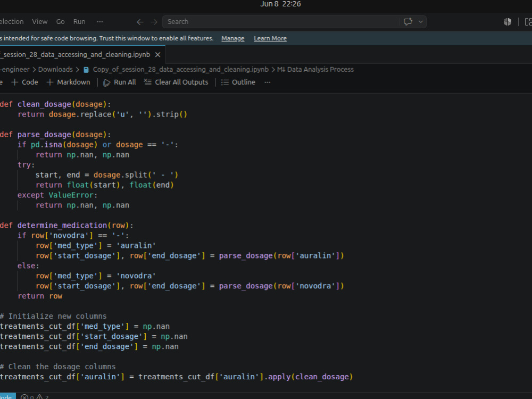Click on 'def determine_medication(row):' line

coord(66,225)
